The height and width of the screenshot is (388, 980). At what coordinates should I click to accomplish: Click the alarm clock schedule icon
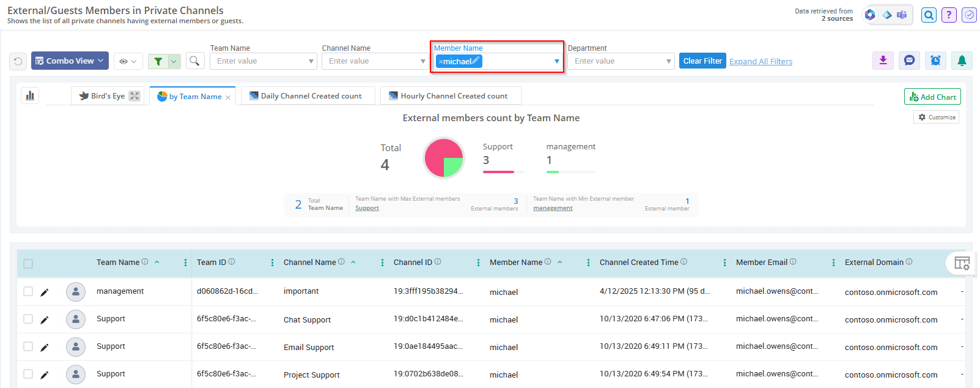pyautogui.click(x=935, y=61)
